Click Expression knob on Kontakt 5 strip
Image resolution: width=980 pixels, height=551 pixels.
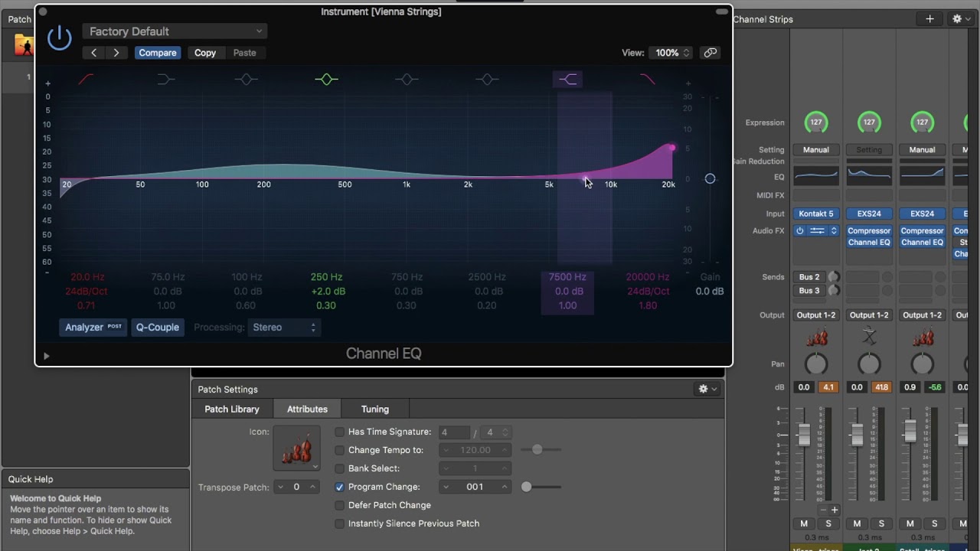[x=816, y=122]
